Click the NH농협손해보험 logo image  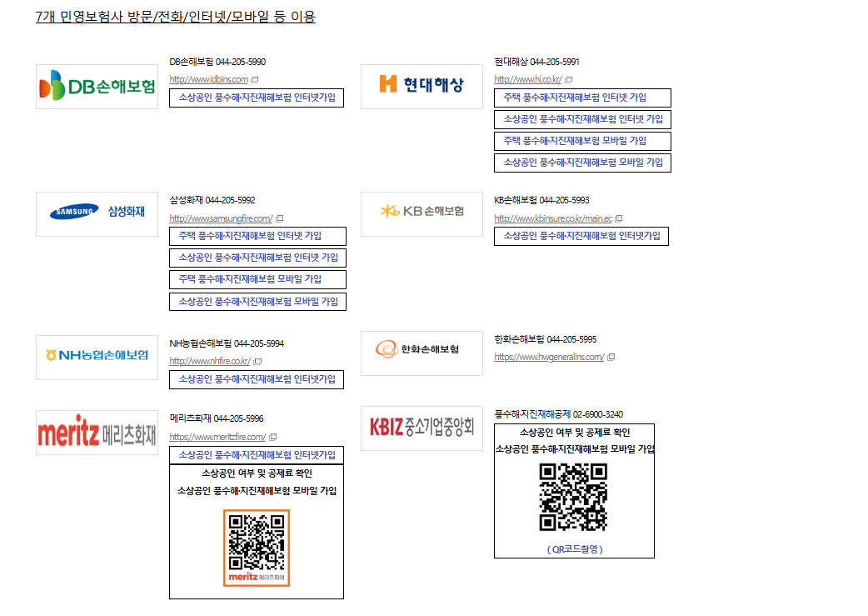pos(97,358)
